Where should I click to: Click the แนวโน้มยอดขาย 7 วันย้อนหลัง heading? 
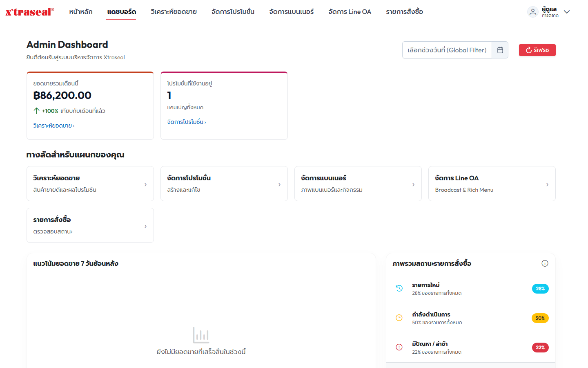point(76,264)
